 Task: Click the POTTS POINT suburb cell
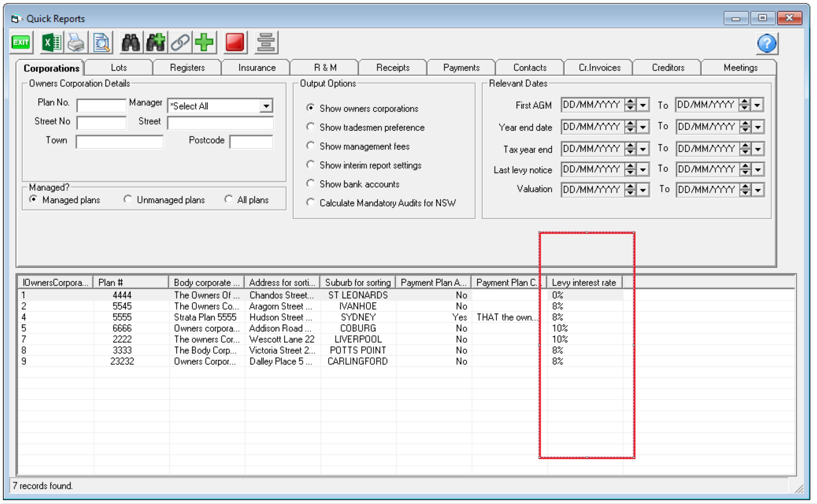click(358, 350)
